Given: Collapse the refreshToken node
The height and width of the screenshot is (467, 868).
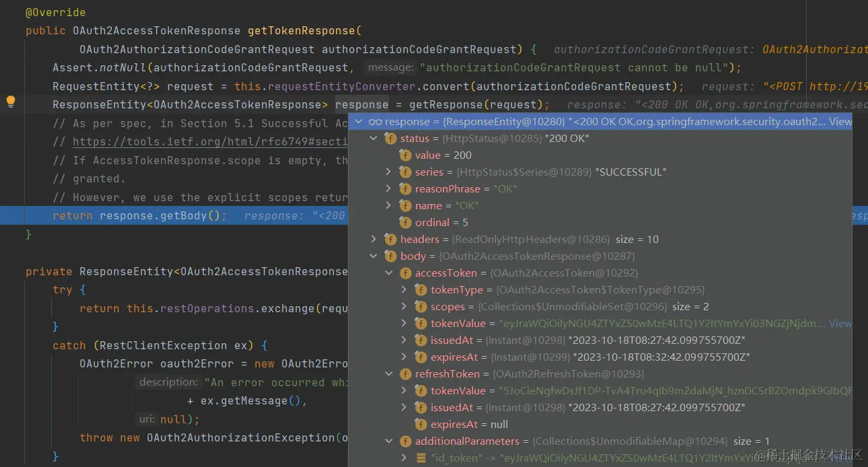Looking at the screenshot, I should (388, 374).
